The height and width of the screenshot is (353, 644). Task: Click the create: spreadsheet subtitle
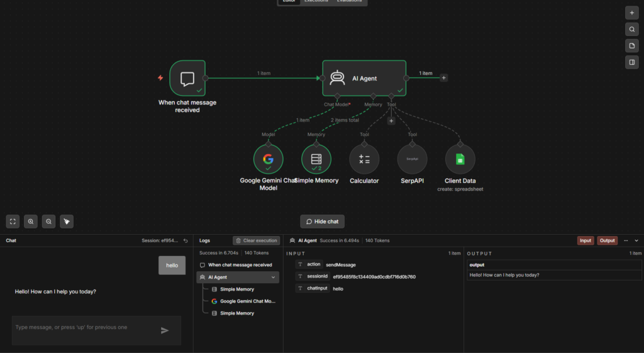tap(460, 189)
